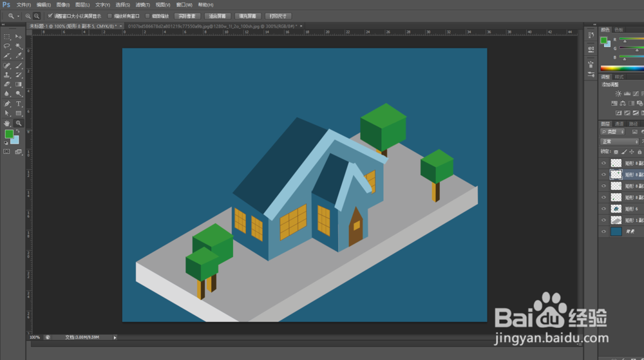
Task: Select the Rectangle shape tool
Action: pyautogui.click(x=19, y=113)
